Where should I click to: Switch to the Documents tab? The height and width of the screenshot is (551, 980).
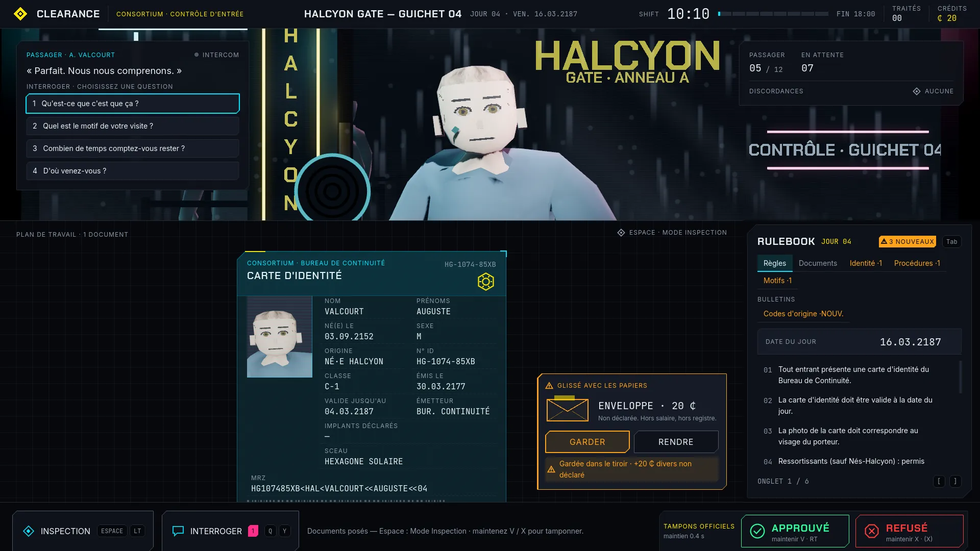[x=818, y=263]
